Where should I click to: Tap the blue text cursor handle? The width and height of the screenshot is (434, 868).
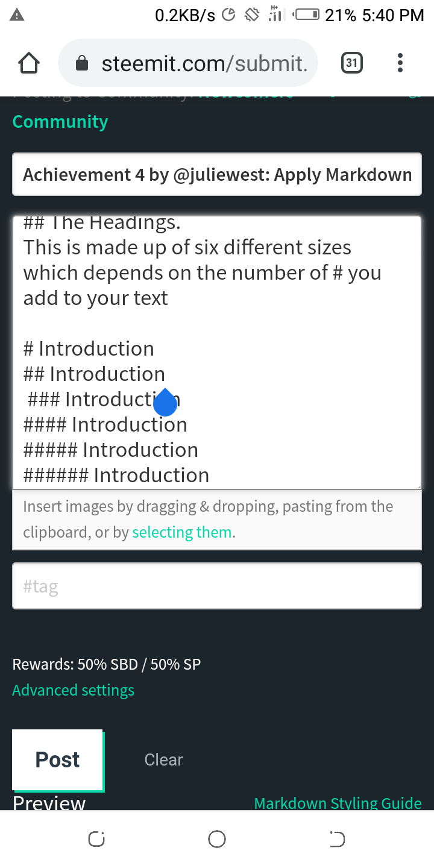[x=165, y=402]
